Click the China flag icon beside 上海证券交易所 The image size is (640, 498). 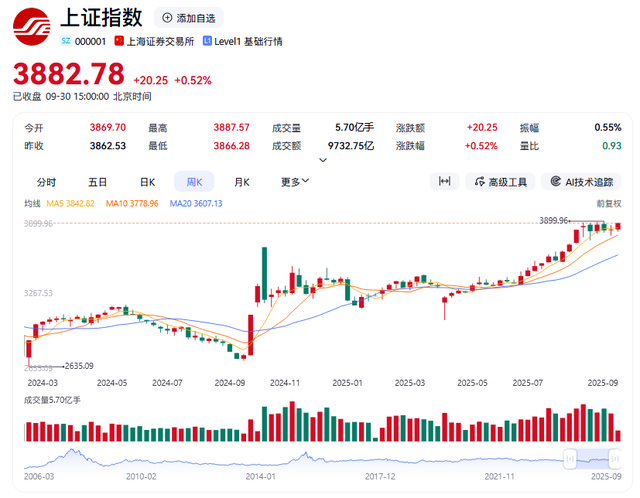119,41
